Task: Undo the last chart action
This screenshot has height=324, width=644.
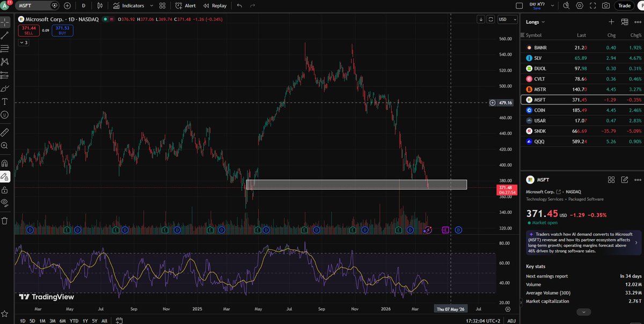Action: coord(239,5)
